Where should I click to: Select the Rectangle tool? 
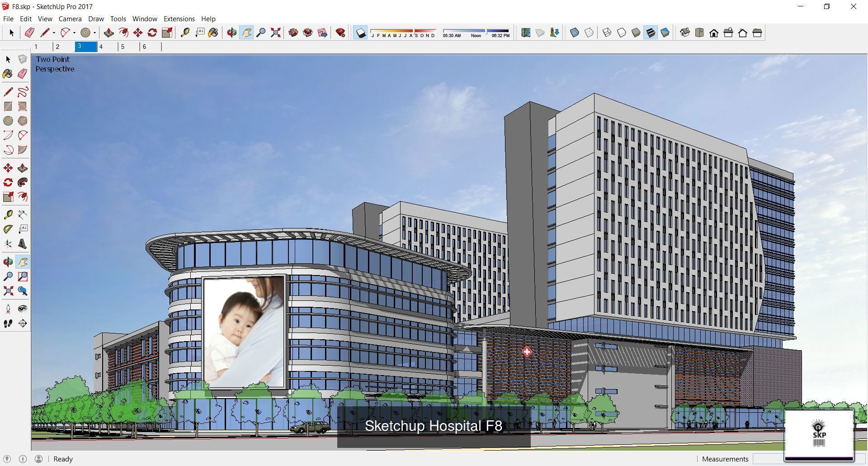pyautogui.click(x=8, y=106)
